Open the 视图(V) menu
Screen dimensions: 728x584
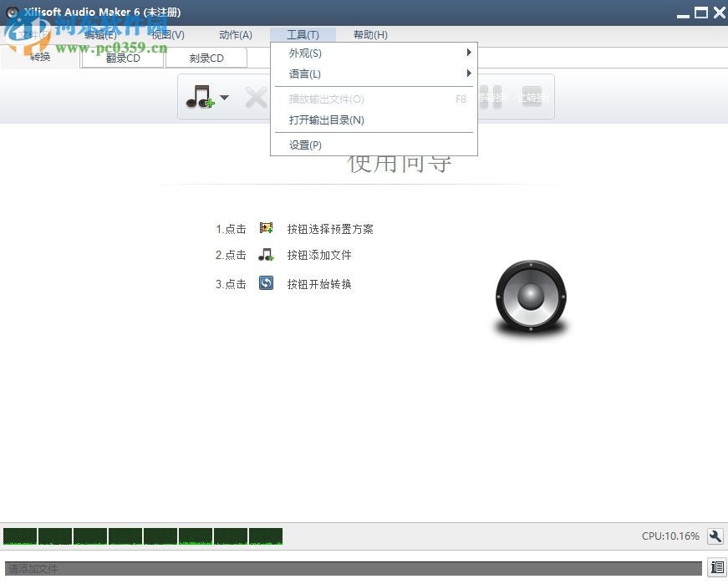(166, 35)
